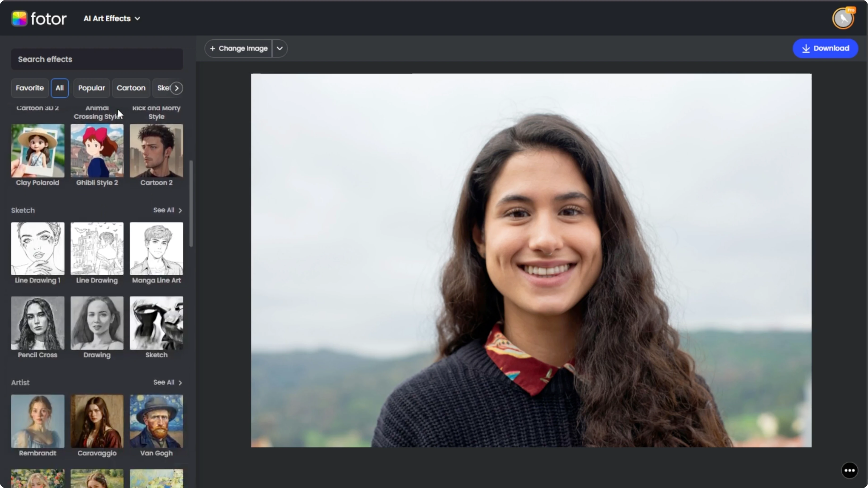Select the Popular filter tab
Screen dimensions: 868x488
coord(92,88)
